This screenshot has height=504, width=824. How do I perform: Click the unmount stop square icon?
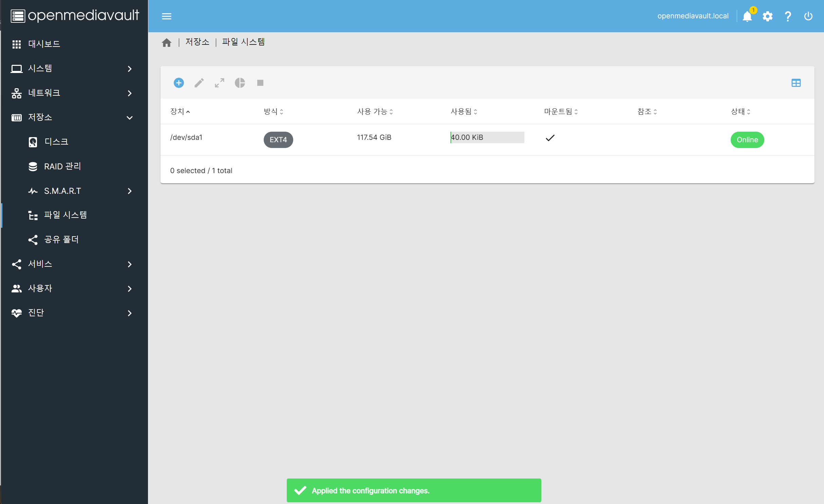(260, 83)
